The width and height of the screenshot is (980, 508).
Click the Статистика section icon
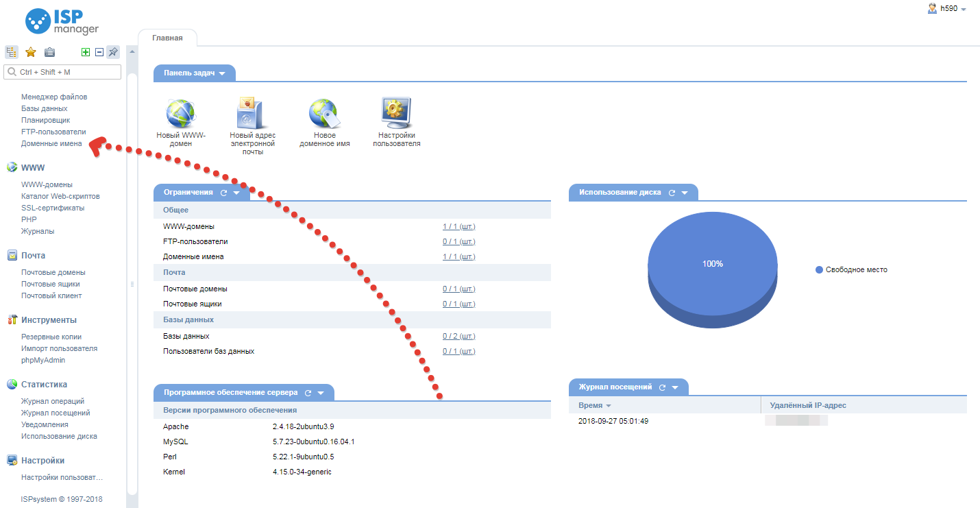12,384
